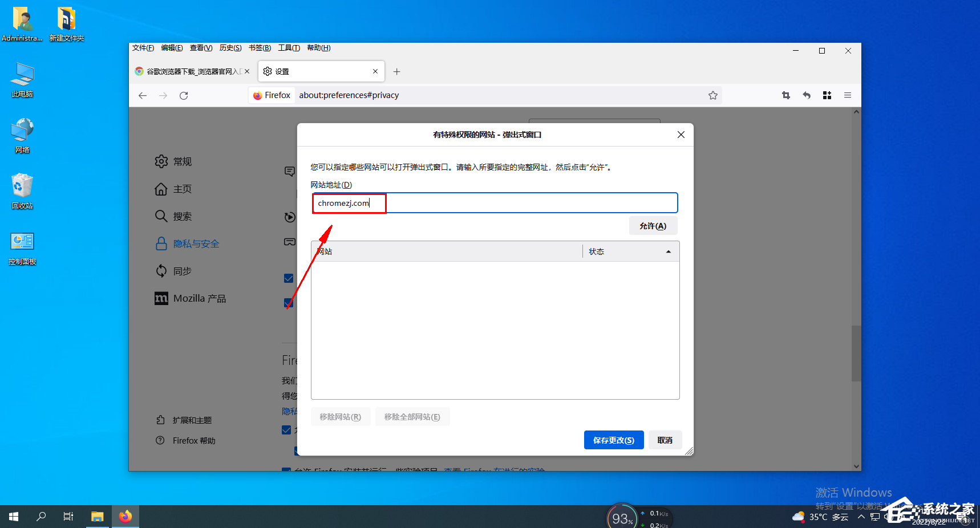Click 保存更改 to save changes
The height and width of the screenshot is (528, 980).
click(613, 440)
